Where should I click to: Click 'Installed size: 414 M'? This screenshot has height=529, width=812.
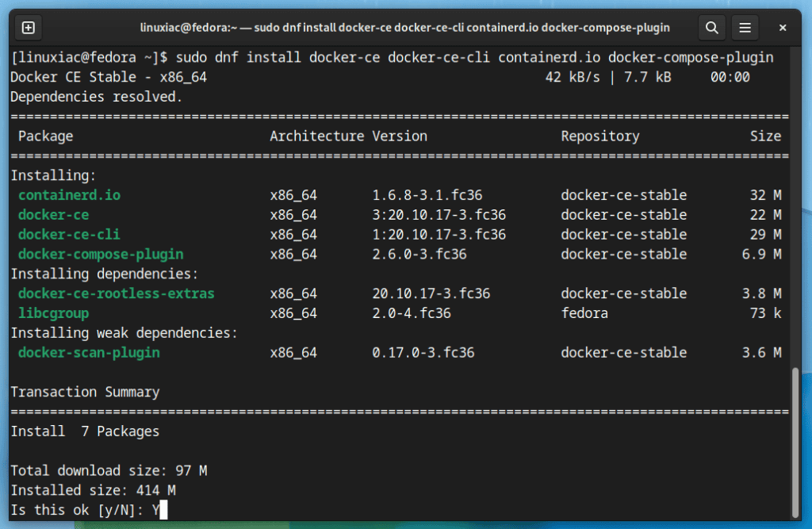coord(94,491)
